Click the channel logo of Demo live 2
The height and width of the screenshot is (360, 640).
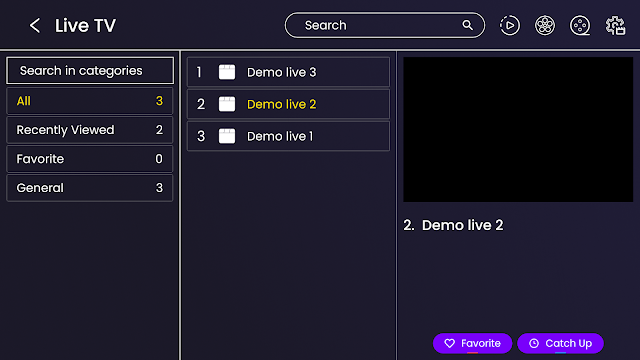(227, 104)
